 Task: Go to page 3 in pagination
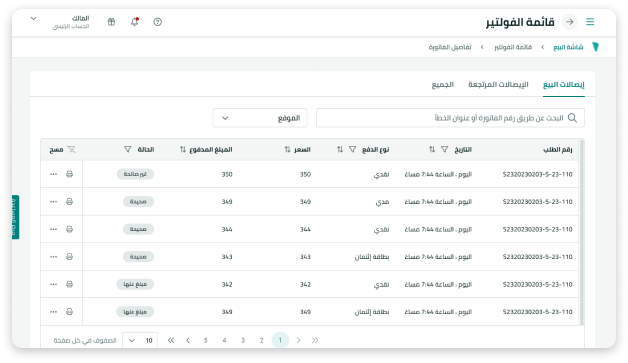click(243, 340)
